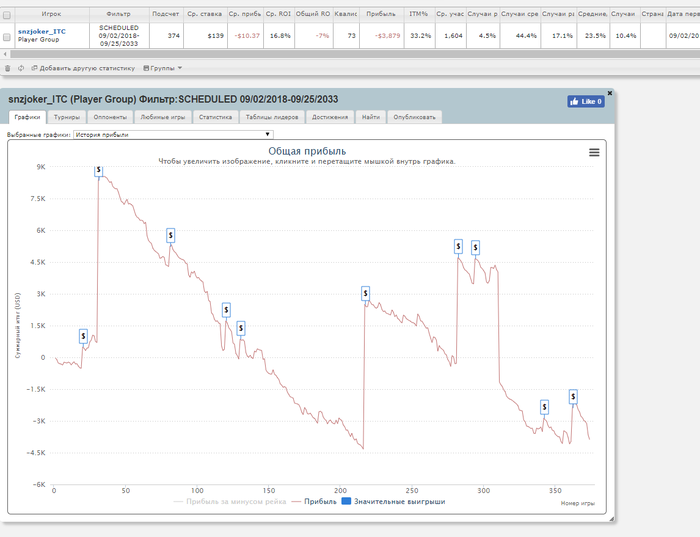Screen dimensions: 700x537
Task: Sort by the 'Ср. ставка' column header
Action: click(205, 14)
